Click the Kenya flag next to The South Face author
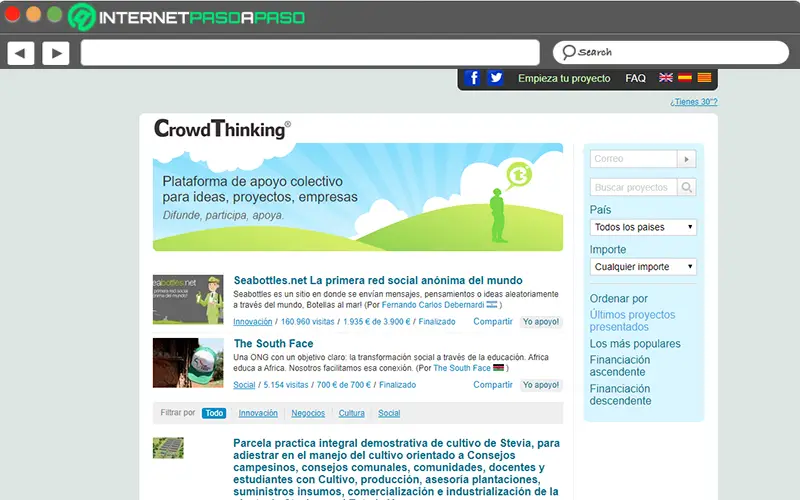 point(498,368)
